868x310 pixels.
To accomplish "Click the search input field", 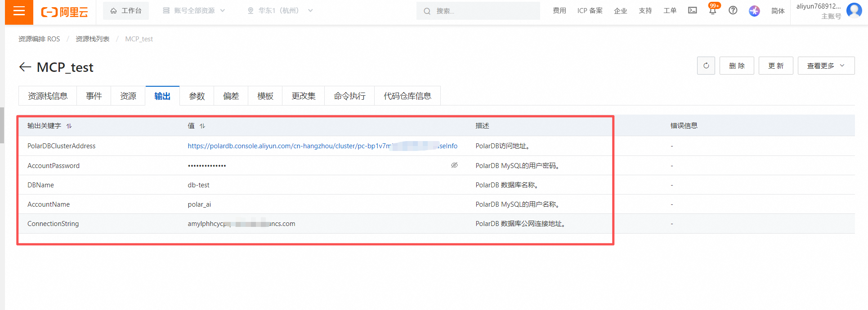I will [478, 11].
